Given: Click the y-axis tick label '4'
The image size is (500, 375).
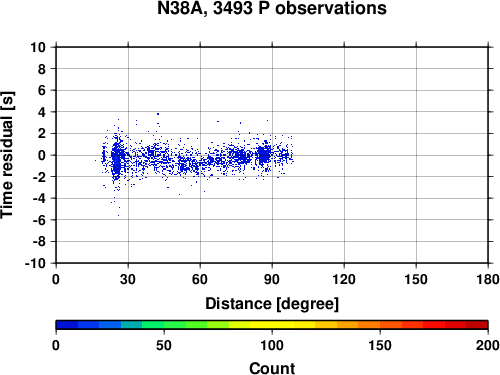Looking at the screenshot, I should tap(42, 112).
